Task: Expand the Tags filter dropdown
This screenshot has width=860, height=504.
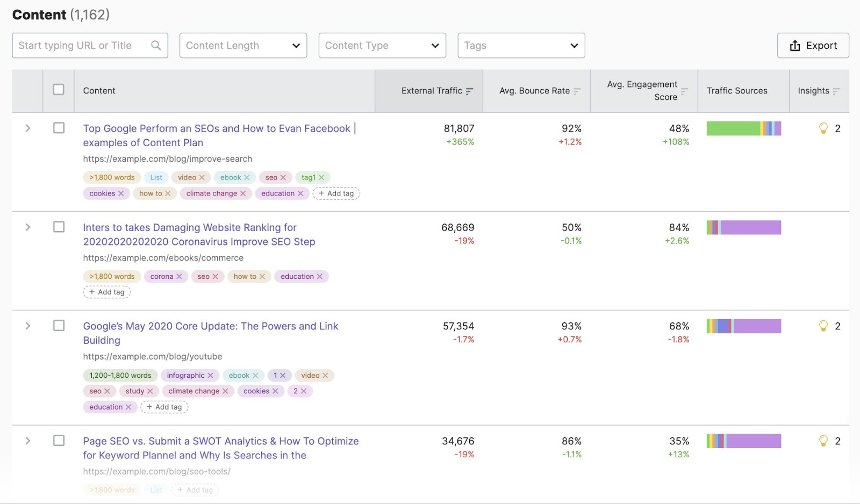Action: click(521, 46)
